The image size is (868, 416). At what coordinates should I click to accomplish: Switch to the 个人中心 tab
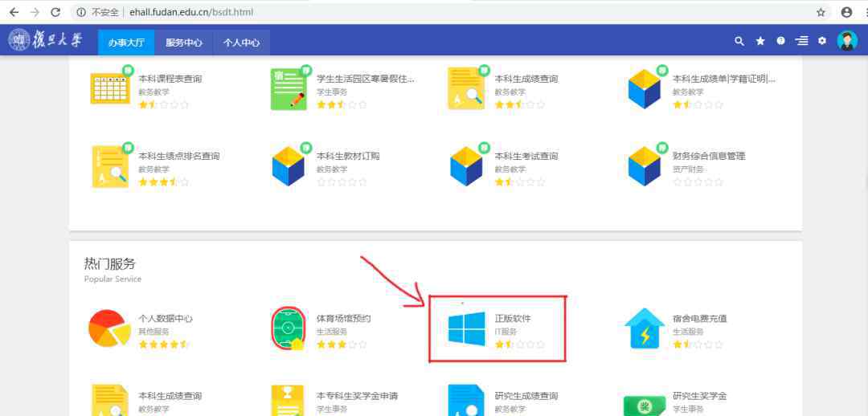tap(241, 43)
